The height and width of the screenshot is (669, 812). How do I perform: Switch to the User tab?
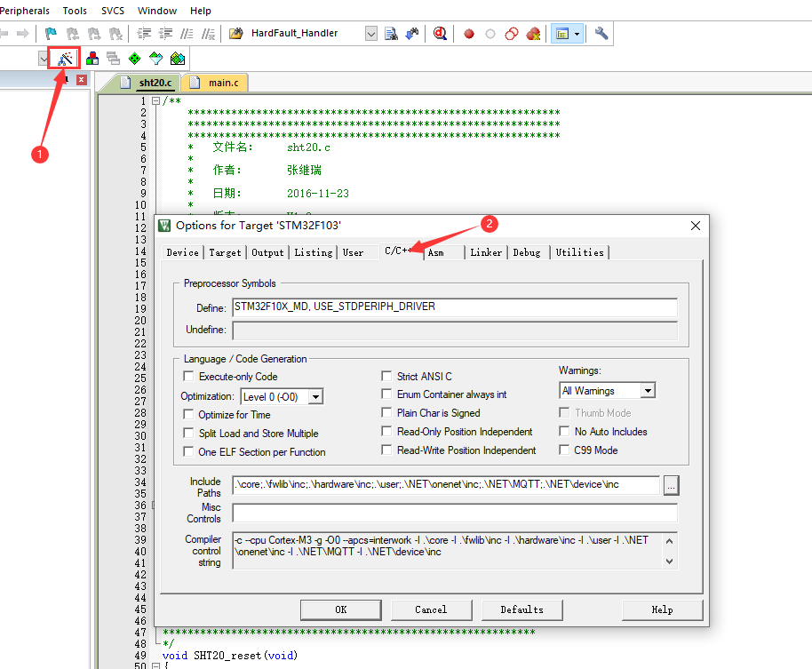point(354,252)
